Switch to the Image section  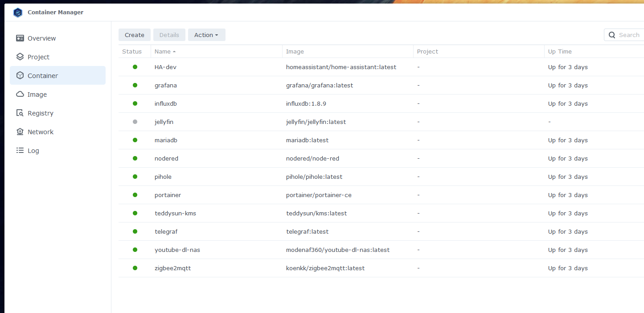(x=58, y=95)
